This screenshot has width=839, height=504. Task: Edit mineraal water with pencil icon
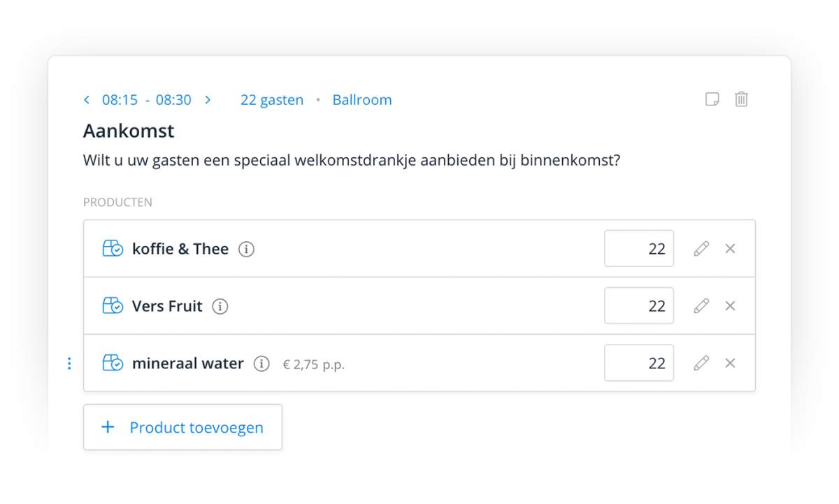click(x=701, y=363)
